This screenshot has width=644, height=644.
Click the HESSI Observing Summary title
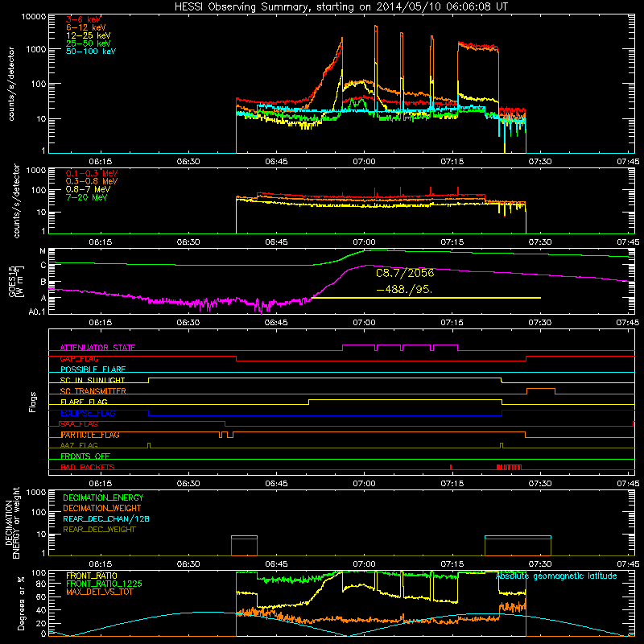341,6
